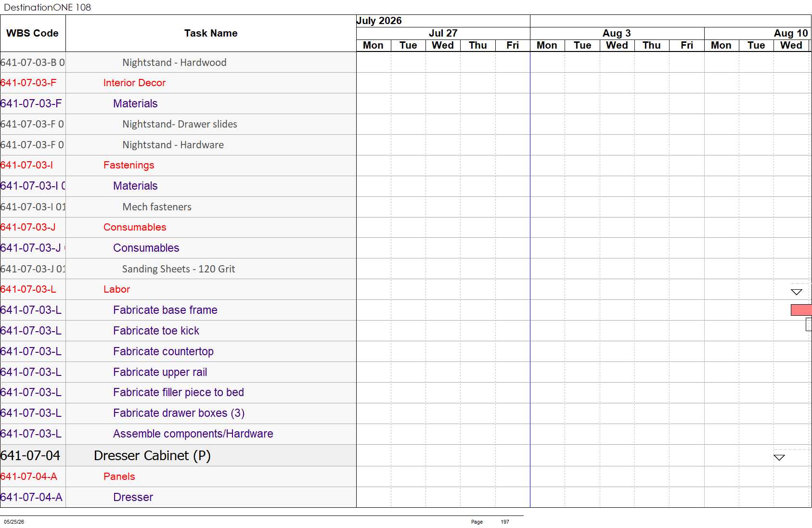Select the July 2026 month header

pyautogui.click(x=379, y=21)
